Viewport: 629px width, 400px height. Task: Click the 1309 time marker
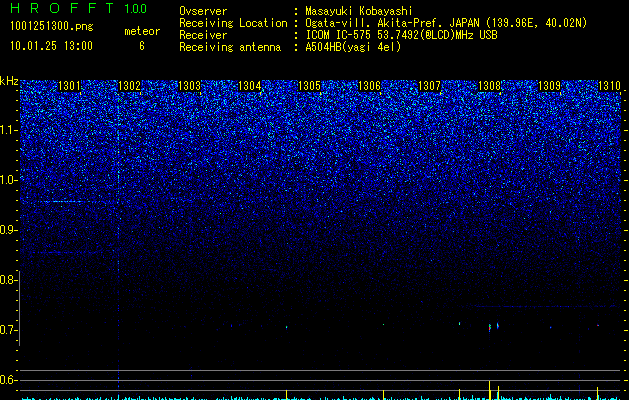550,86
